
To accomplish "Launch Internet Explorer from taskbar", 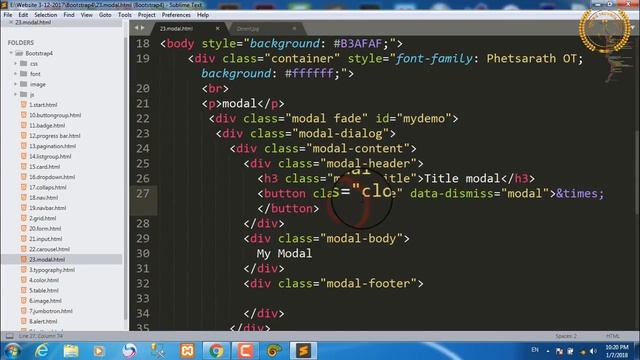I will [42, 351].
